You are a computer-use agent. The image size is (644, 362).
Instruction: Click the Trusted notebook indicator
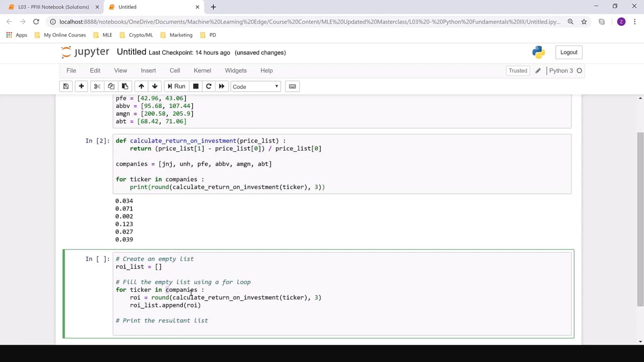(518, 71)
